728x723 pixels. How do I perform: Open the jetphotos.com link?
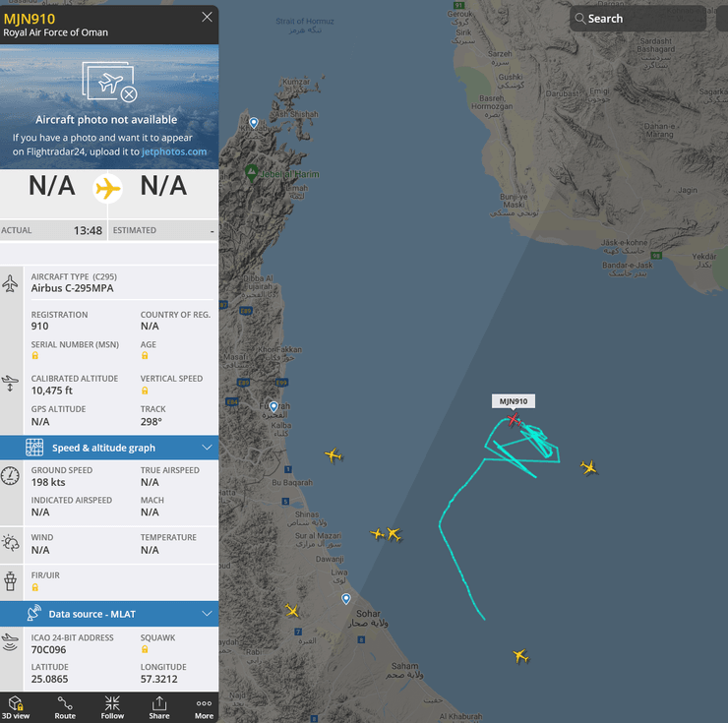click(x=174, y=151)
